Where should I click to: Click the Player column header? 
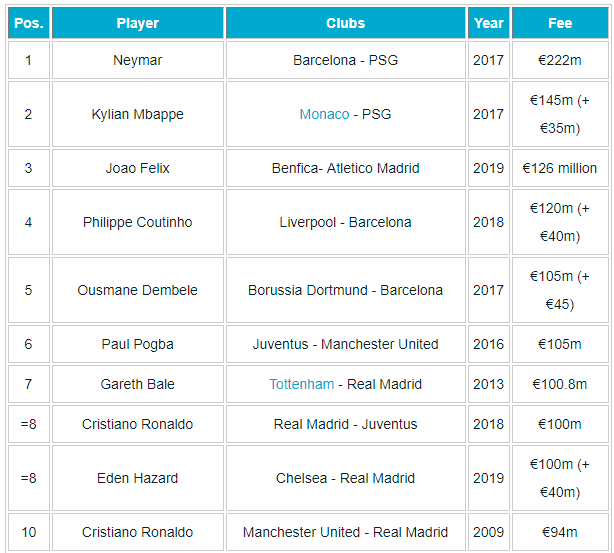[137, 23]
